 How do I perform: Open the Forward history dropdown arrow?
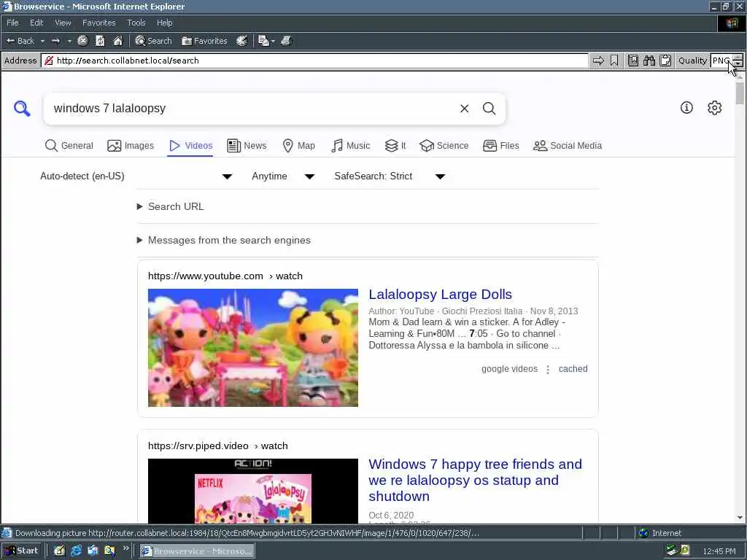[x=69, y=41]
